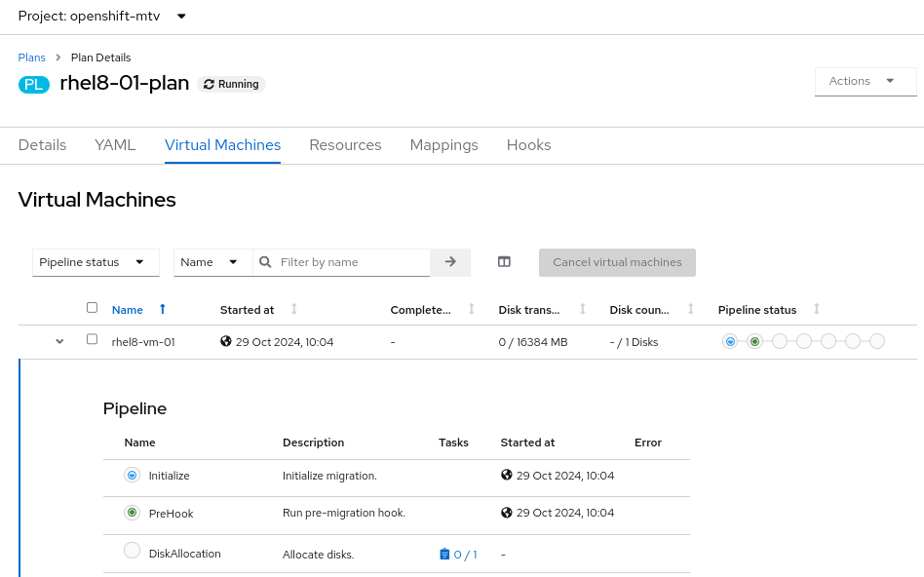This screenshot has height=577, width=924.
Task: Click the rhel8-vm-01 name cell
Action: point(143,342)
